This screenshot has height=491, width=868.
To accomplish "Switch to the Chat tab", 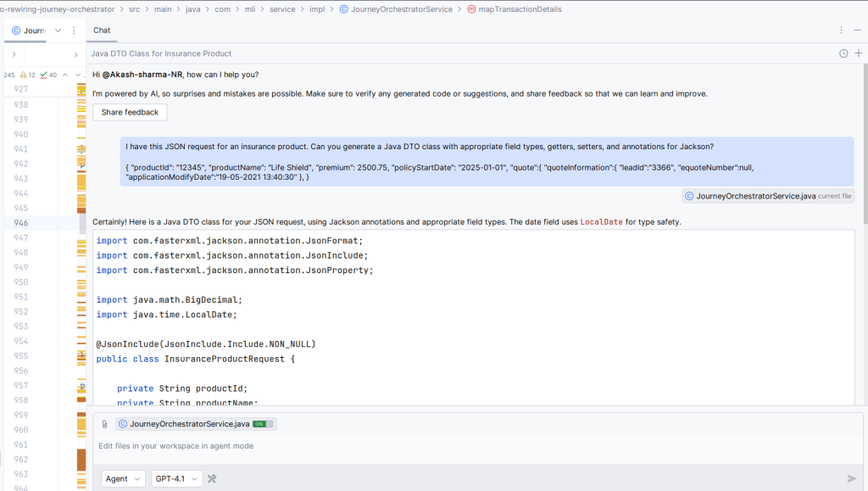I will coord(102,31).
